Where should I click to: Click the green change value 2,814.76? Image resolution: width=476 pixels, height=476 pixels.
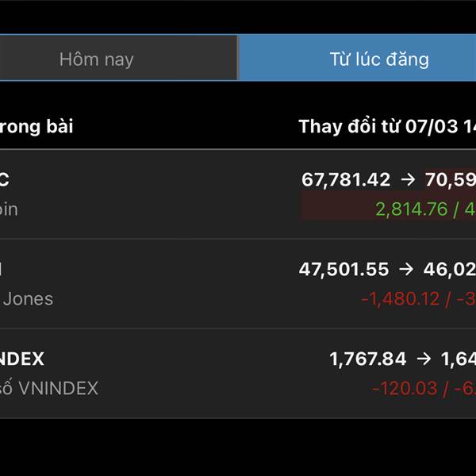411,209
